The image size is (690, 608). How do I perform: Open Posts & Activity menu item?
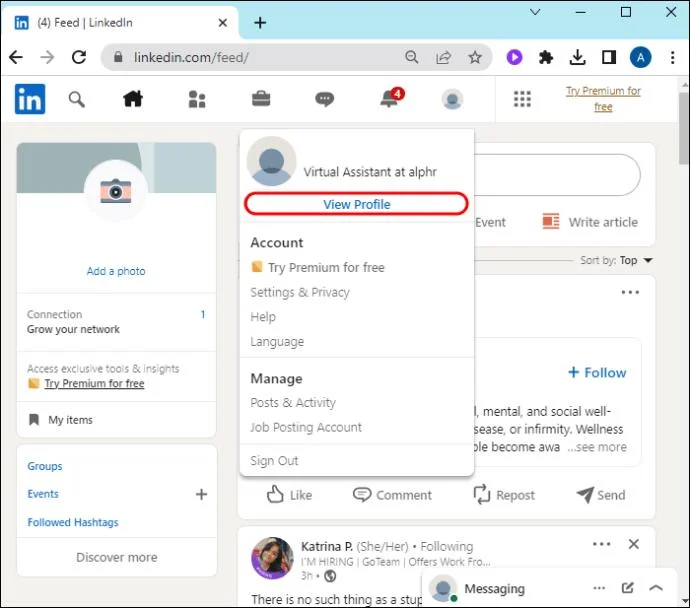[x=293, y=403]
